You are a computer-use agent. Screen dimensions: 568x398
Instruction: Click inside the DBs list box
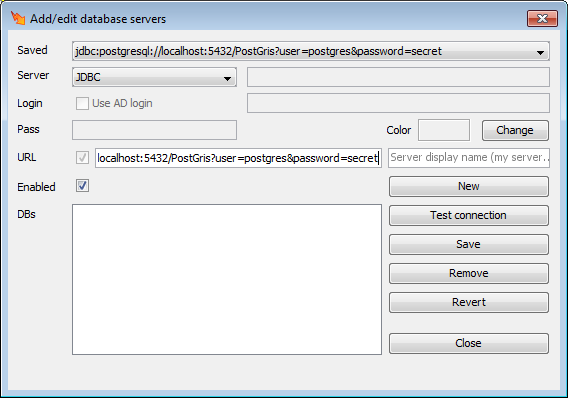[227, 279]
